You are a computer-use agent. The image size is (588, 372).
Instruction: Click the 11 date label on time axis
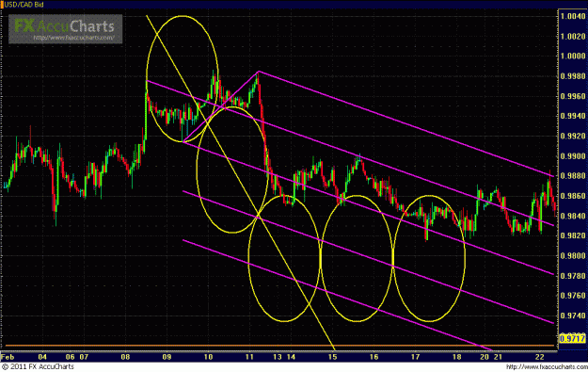pyautogui.click(x=249, y=357)
